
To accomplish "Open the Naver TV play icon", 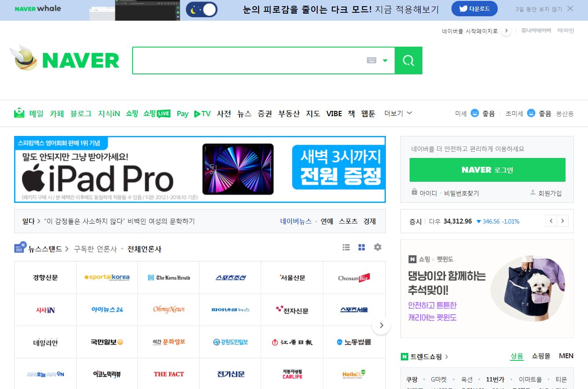I will (x=202, y=114).
